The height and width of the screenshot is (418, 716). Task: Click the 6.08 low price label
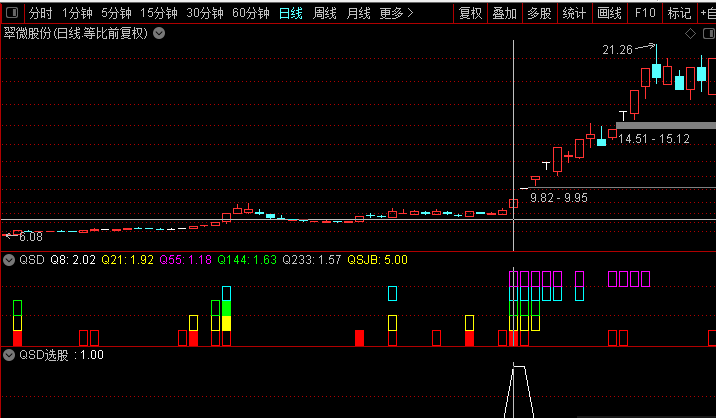(31, 237)
